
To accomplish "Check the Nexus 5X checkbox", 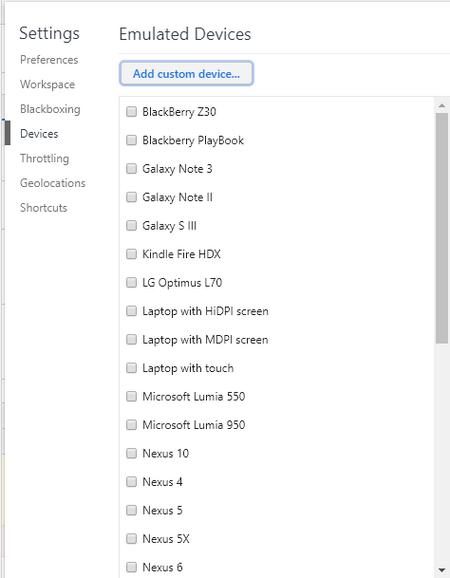I will coord(131,539).
